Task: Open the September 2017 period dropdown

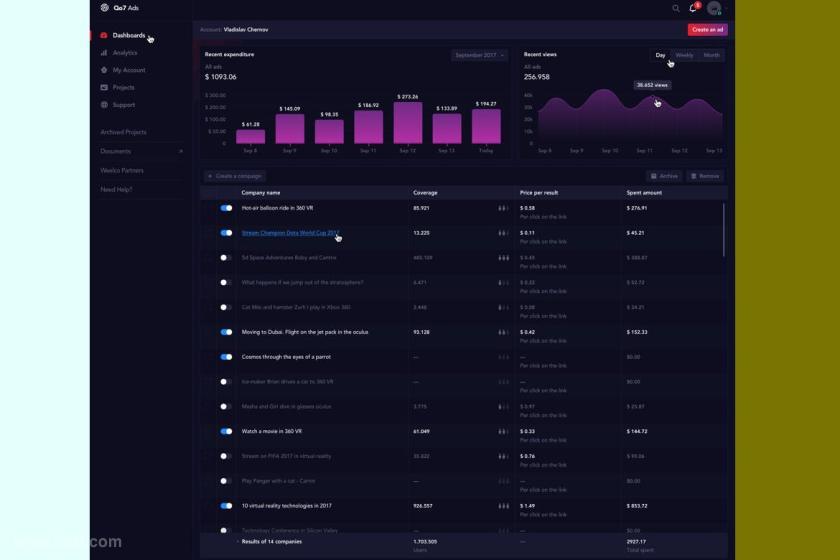Action: click(479, 55)
